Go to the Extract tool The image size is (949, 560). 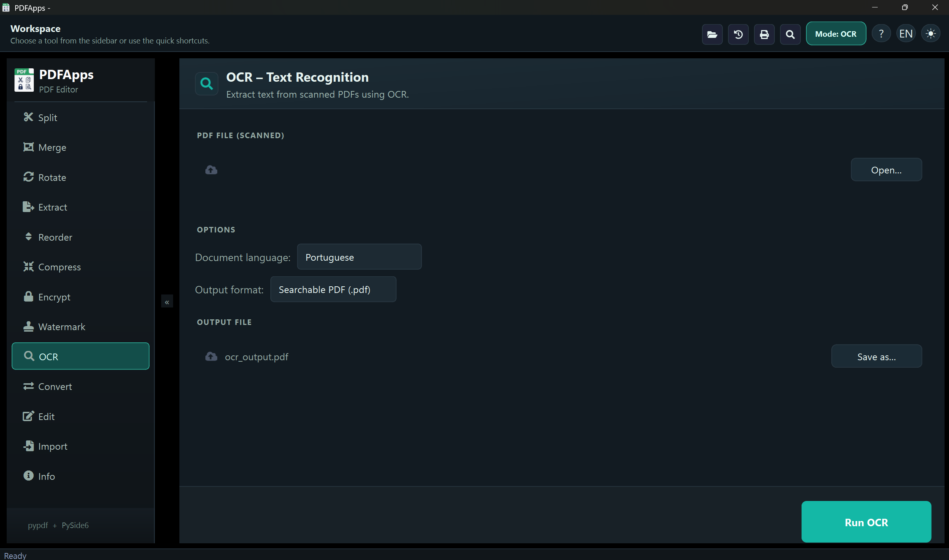tap(80, 207)
